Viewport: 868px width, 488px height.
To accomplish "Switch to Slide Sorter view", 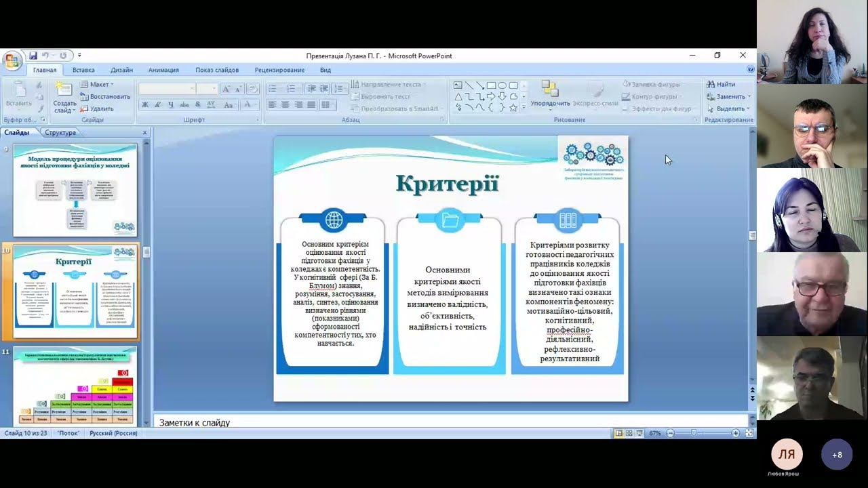I will 629,433.
